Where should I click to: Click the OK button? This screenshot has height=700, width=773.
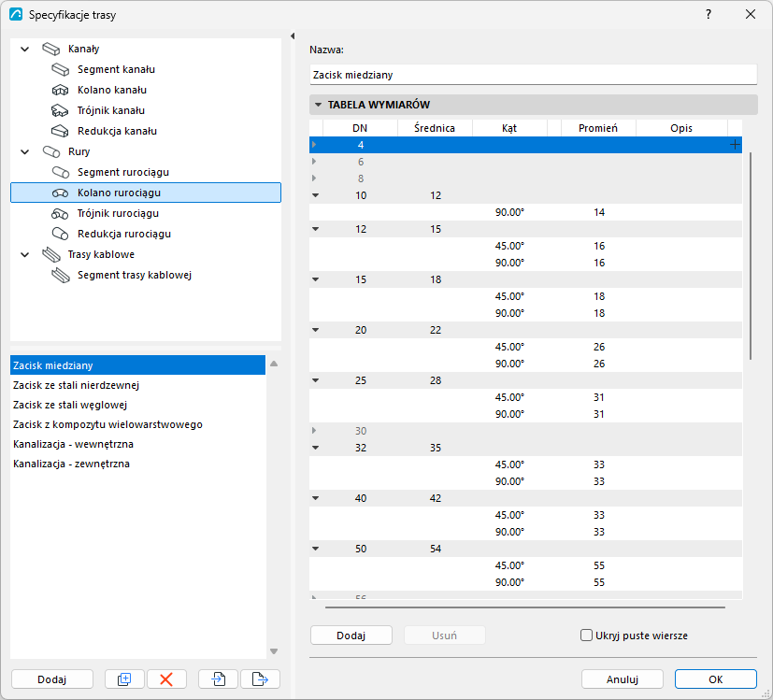coord(715,679)
